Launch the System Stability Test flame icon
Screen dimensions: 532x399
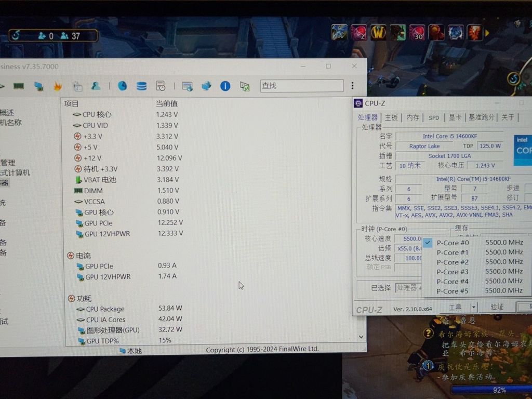[x=57, y=86]
